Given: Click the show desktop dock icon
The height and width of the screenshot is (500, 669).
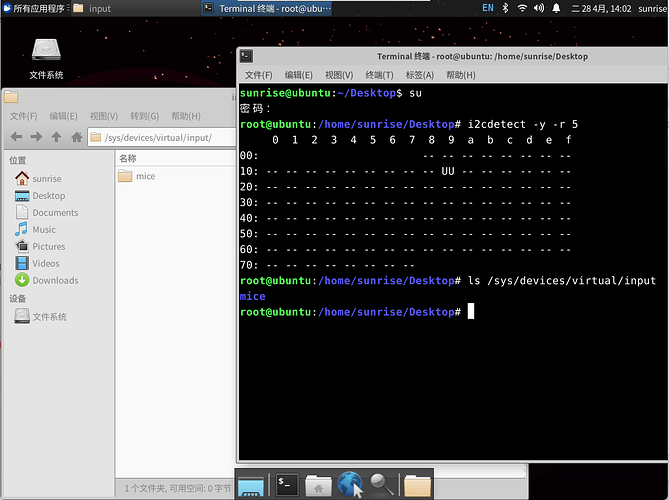Looking at the screenshot, I should tap(251, 485).
